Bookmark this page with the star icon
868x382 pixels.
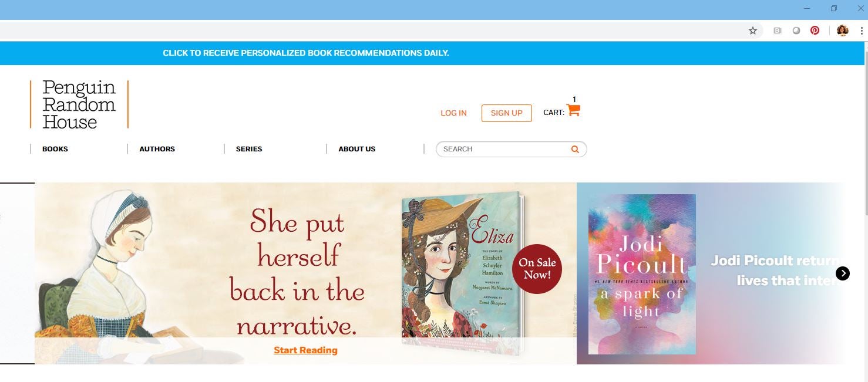tap(752, 31)
